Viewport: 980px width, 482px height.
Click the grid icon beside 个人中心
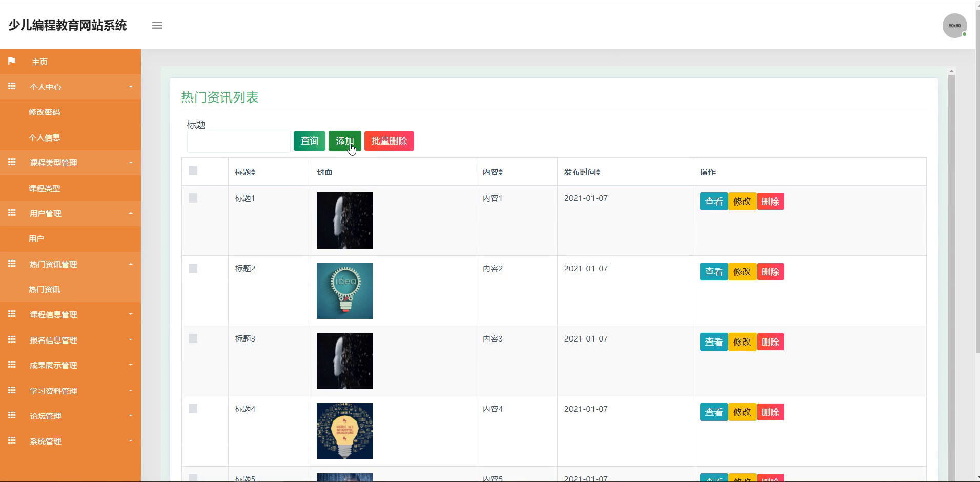(x=12, y=86)
